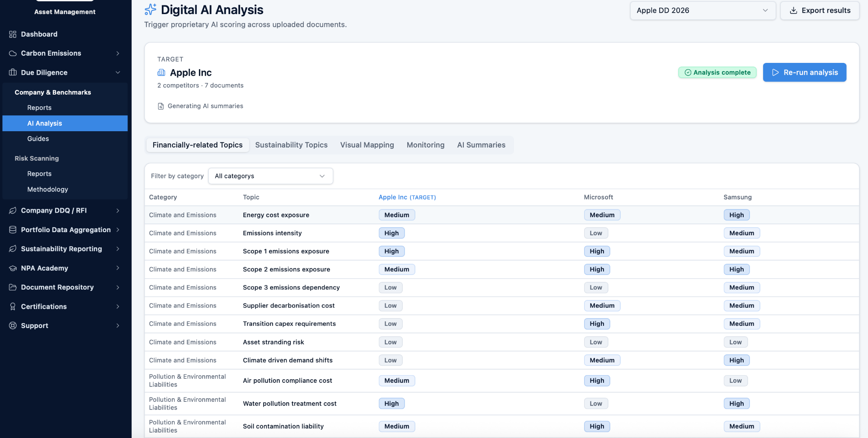Expand the NPA Academy chevron
The image size is (868, 438).
(x=118, y=268)
